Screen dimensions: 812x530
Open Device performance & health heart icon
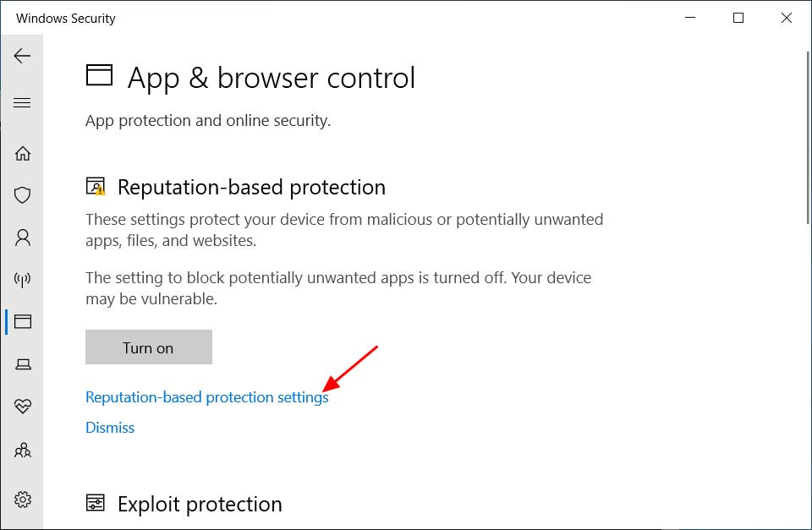coord(22,406)
